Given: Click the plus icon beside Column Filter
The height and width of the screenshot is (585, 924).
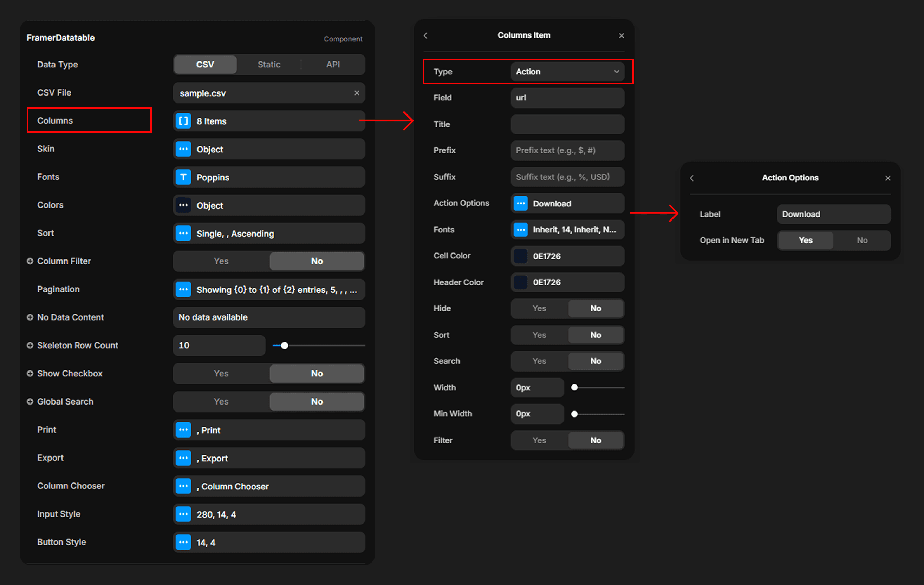Looking at the screenshot, I should [30, 261].
